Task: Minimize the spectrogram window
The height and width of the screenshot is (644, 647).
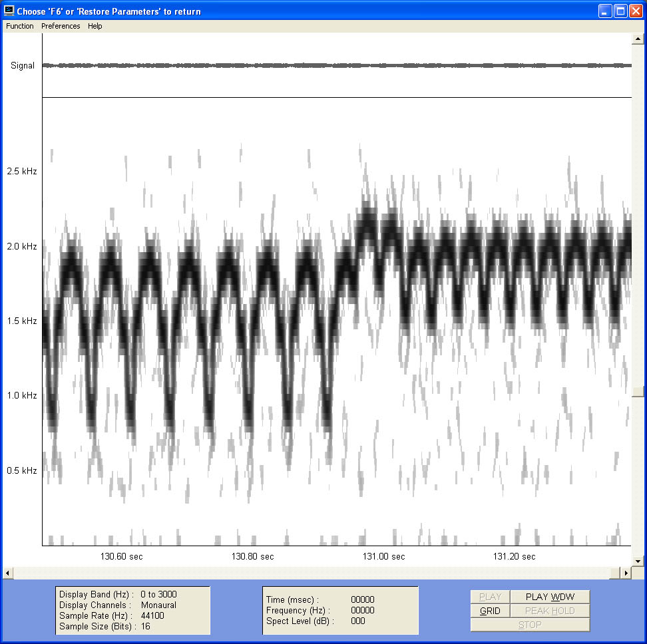Action: click(605, 11)
